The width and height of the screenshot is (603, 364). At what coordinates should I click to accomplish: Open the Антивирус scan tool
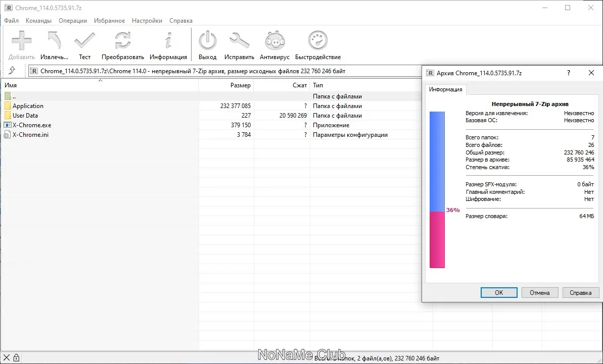[273, 40]
